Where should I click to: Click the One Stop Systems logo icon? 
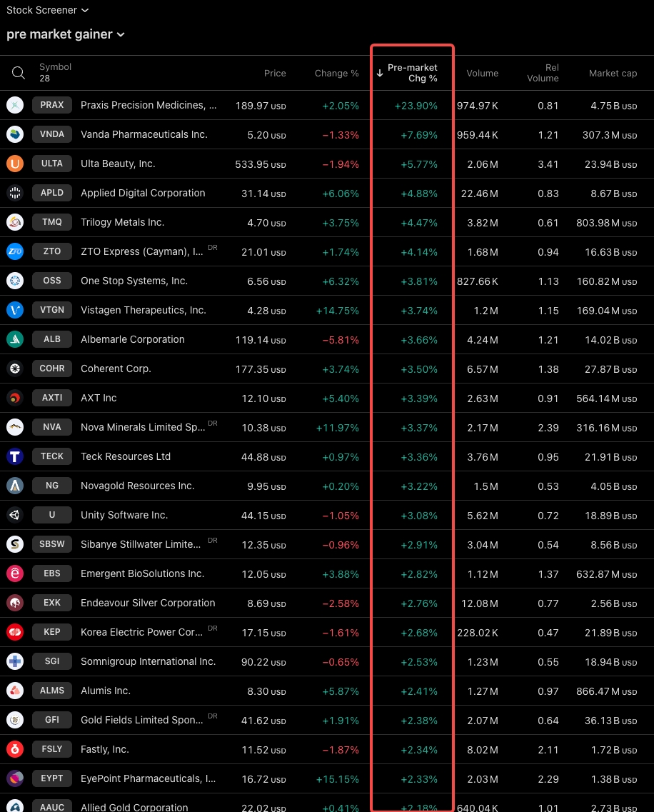(15, 281)
